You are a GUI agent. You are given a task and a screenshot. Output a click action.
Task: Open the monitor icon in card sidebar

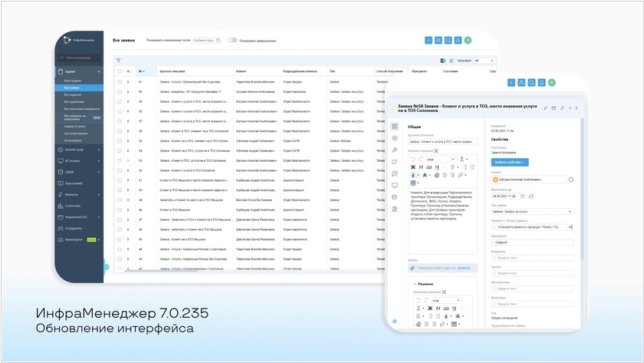(395, 186)
